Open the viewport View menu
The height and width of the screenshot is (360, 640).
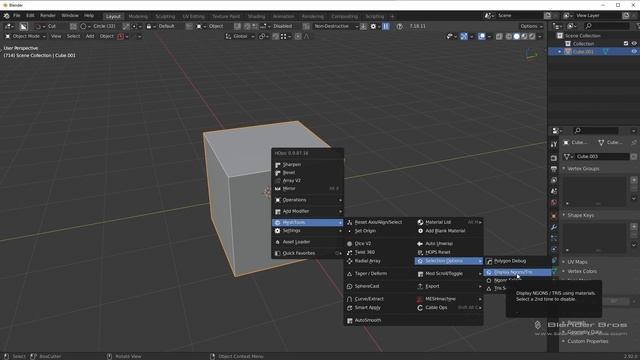point(56,36)
